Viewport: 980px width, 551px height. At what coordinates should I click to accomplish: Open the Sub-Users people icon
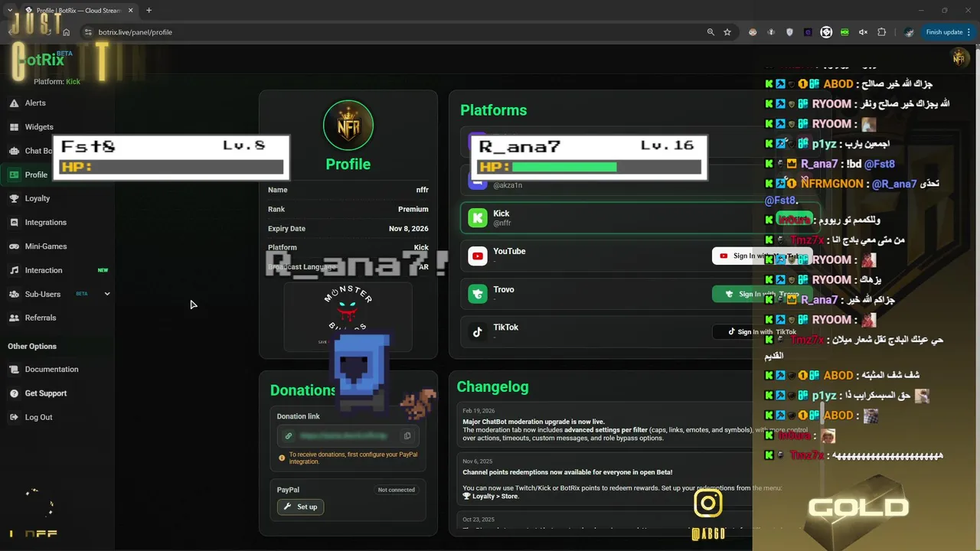point(14,294)
